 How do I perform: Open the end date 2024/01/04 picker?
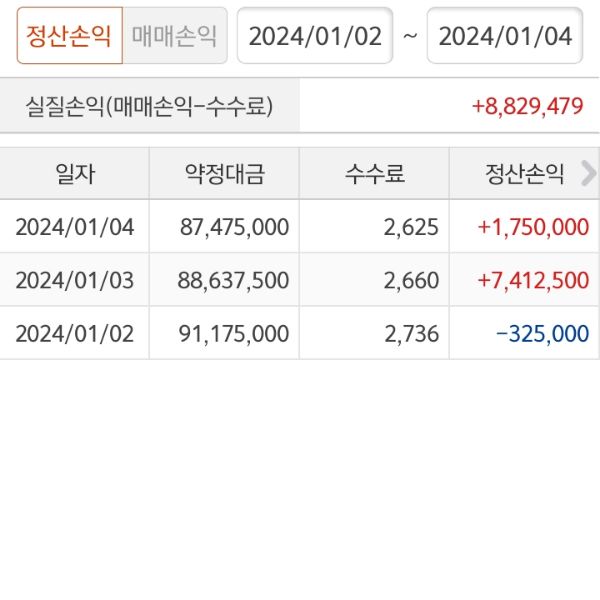pyautogui.click(x=505, y=36)
